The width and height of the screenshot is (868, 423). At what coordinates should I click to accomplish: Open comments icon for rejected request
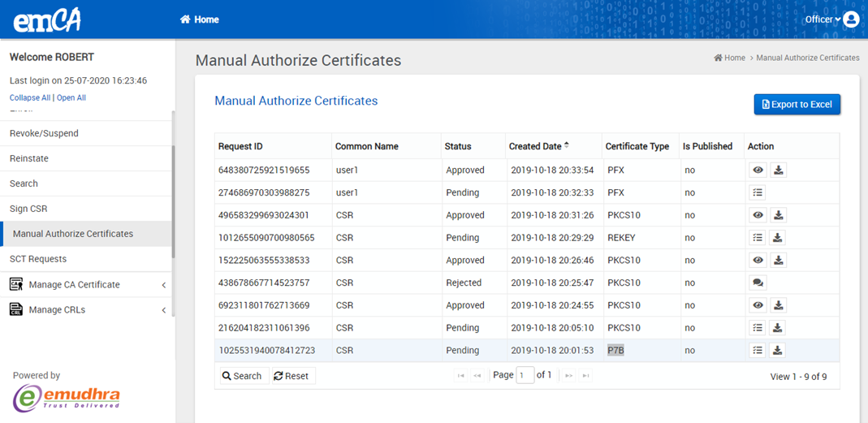pyautogui.click(x=758, y=283)
